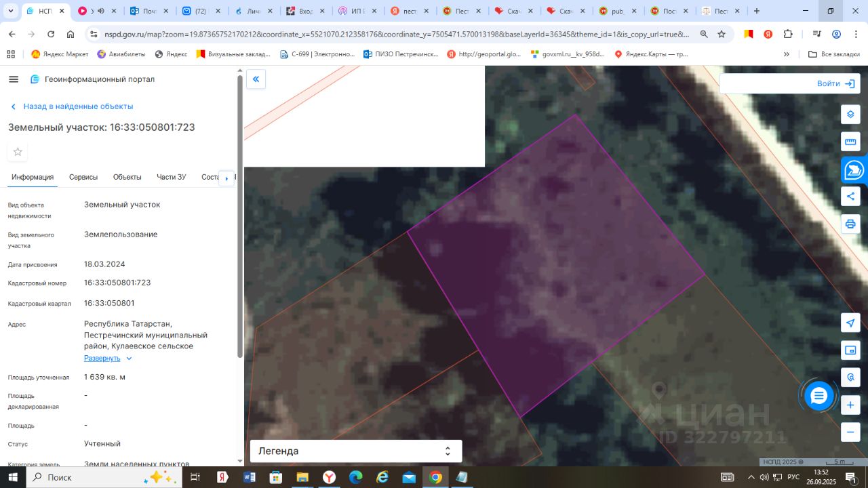Image resolution: width=868 pixels, height=488 pixels.
Task: Zoom in on the map
Action: (x=850, y=405)
